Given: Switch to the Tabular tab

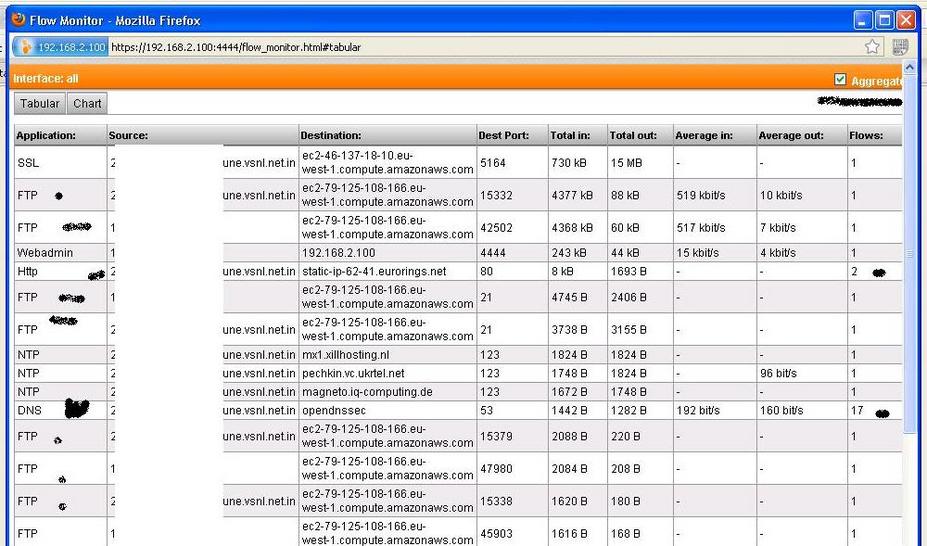Looking at the screenshot, I should tap(40, 103).
